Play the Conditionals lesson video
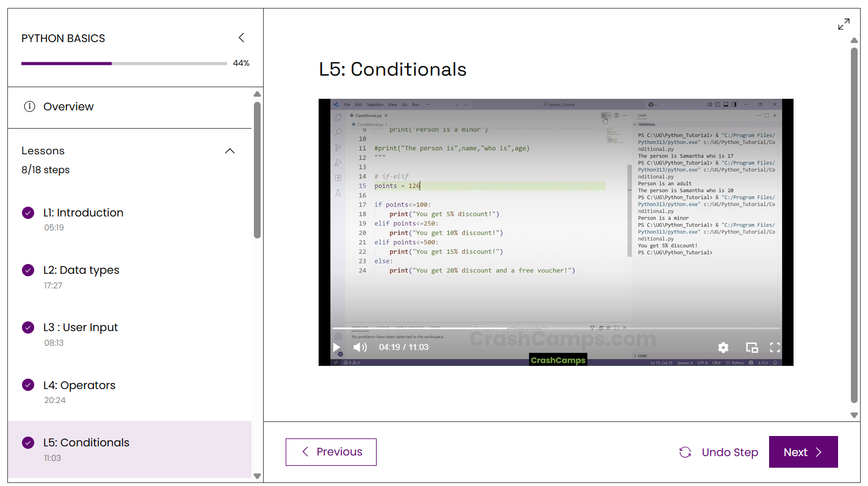Image resolution: width=868 pixels, height=486 pixels. point(336,347)
